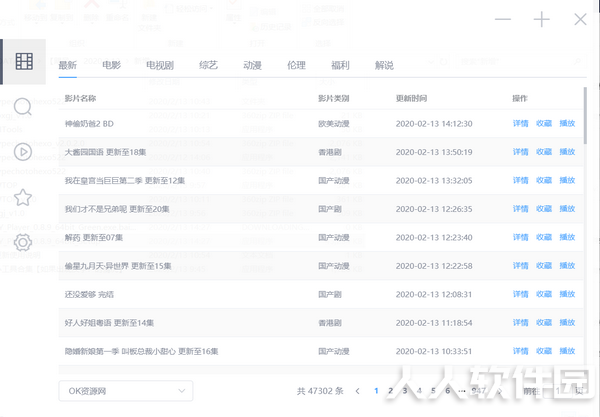
Task: Click 播放 for 偷星九月天·异世界
Action: tap(567, 266)
